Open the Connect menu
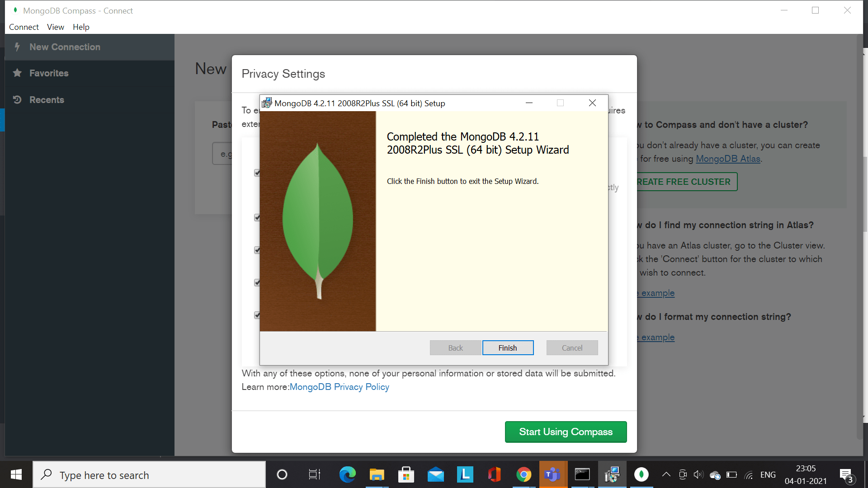The height and width of the screenshot is (488, 868). coord(24,27)
